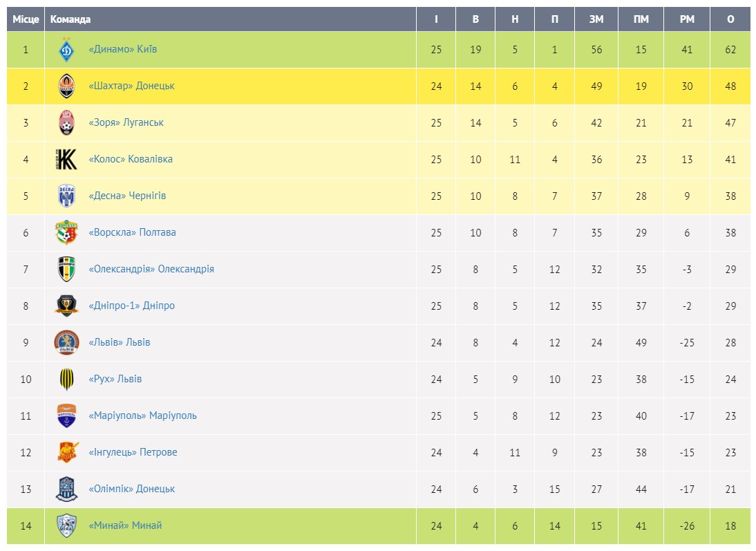The height and width of the screenshot is (551, 756).
Task: Open the «Олександрія» Олександрія team page
Action: click(x=151, y=269)
